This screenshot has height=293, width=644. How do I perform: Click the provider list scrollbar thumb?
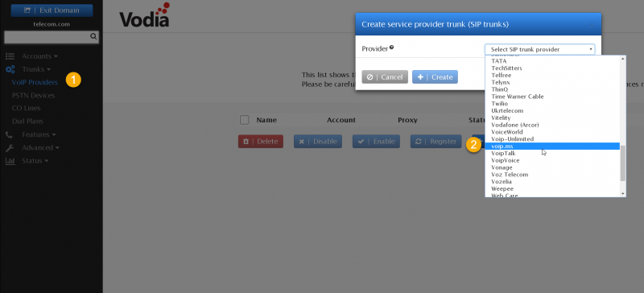point(622,163)
